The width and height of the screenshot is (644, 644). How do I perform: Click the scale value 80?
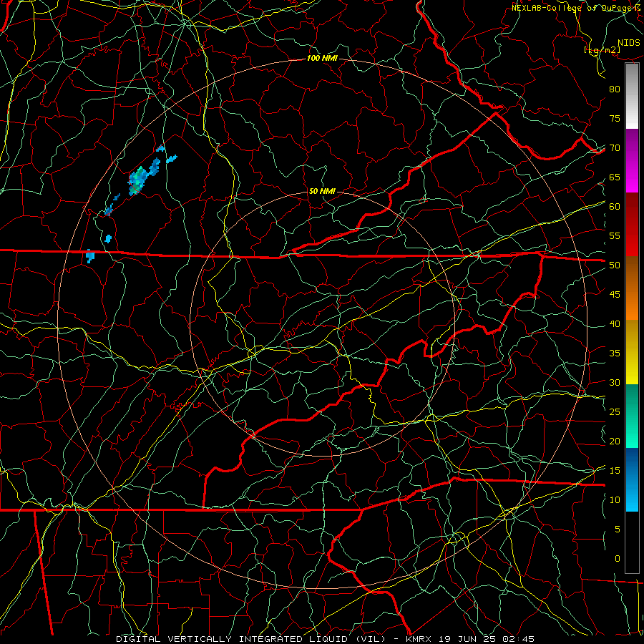(x=615, y=89)
